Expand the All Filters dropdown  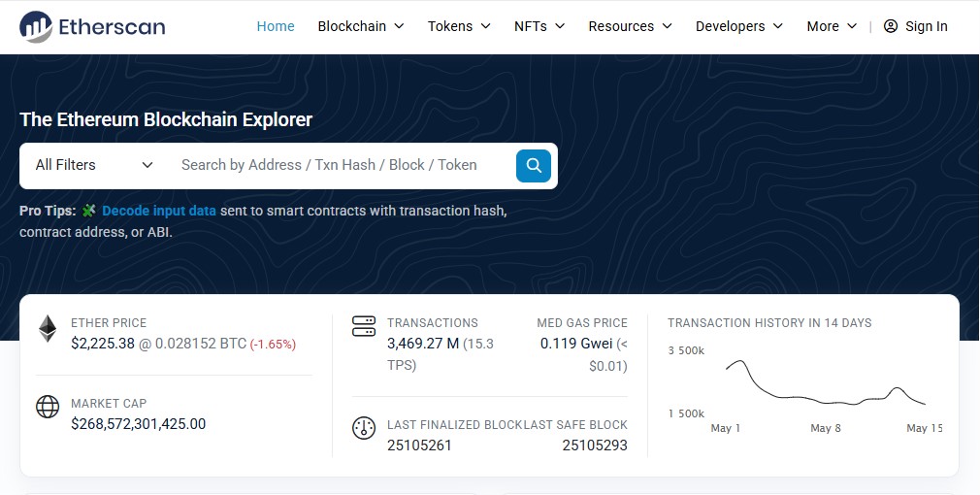[x=94, y=166]
